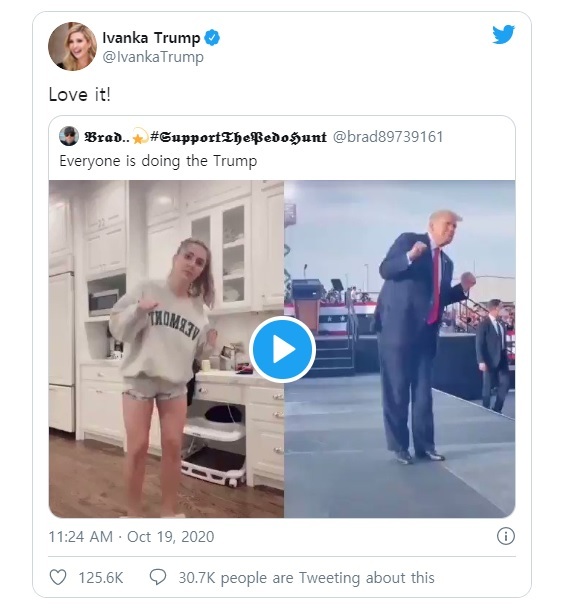Click the 11:24 AM · Oct 19, 2020 timestamp
The width and height of the screenshot is (577, 615).
point(131,537)
